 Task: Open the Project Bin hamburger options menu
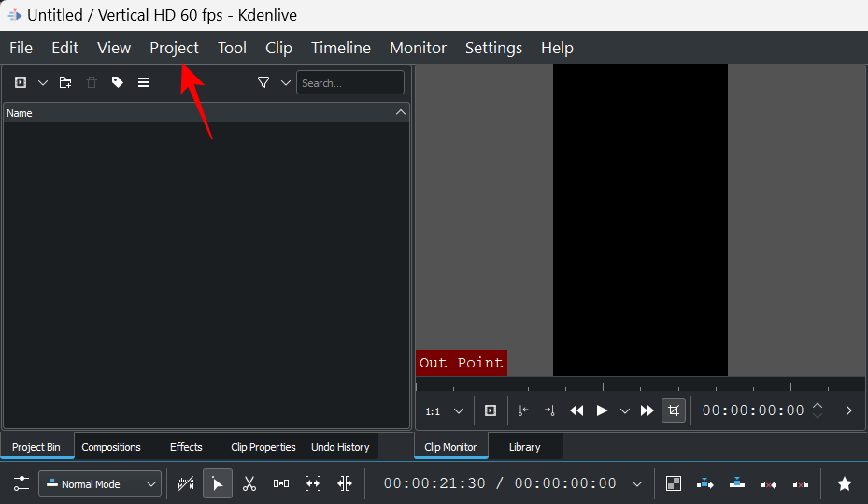click(144, 82)
